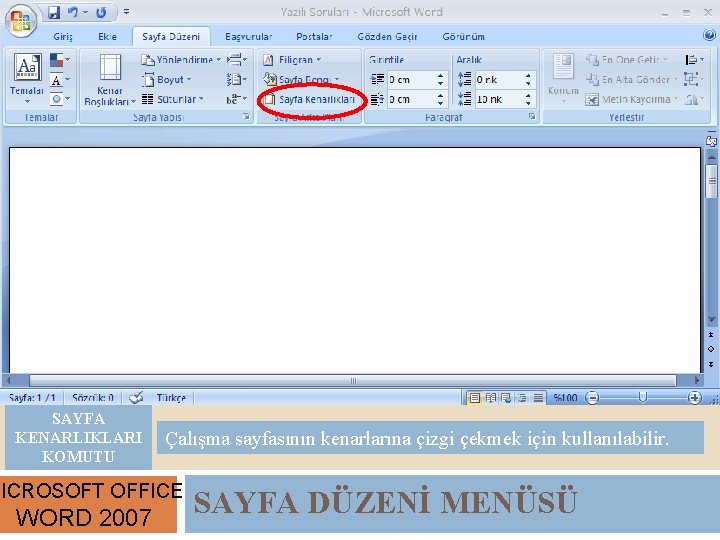The image size is (720, 540).
Task: Click Sayfa: 1 / 1 status indicator
Action: [32, 398]
